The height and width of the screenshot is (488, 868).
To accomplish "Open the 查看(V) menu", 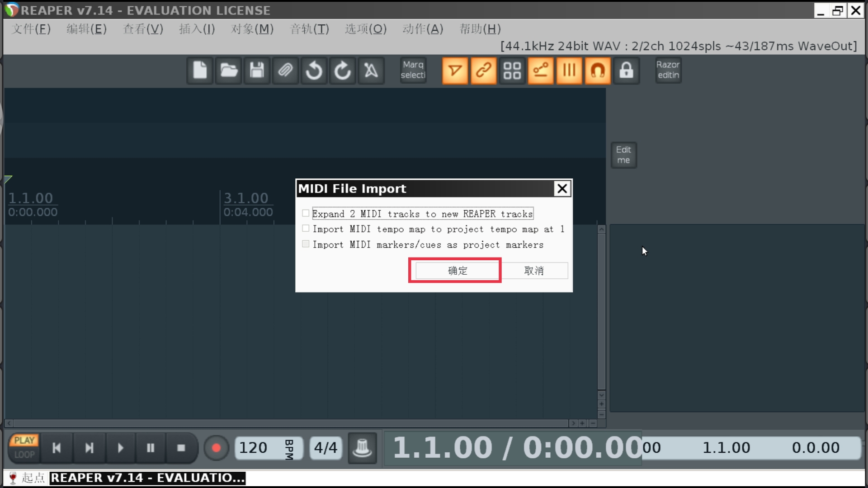I will tap(143, 29).
